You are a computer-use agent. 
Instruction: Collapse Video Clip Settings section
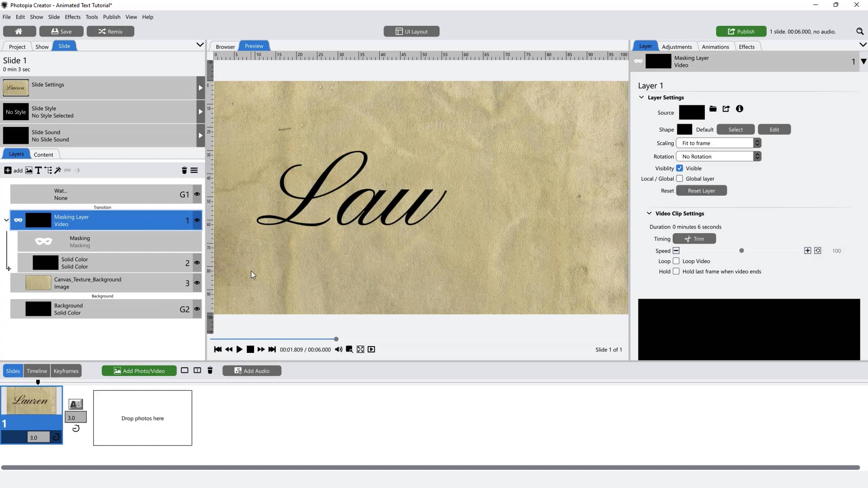[649, 213]
